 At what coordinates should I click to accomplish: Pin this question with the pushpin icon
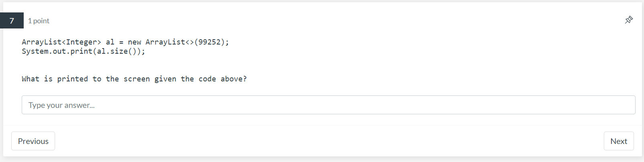point(629,20)
